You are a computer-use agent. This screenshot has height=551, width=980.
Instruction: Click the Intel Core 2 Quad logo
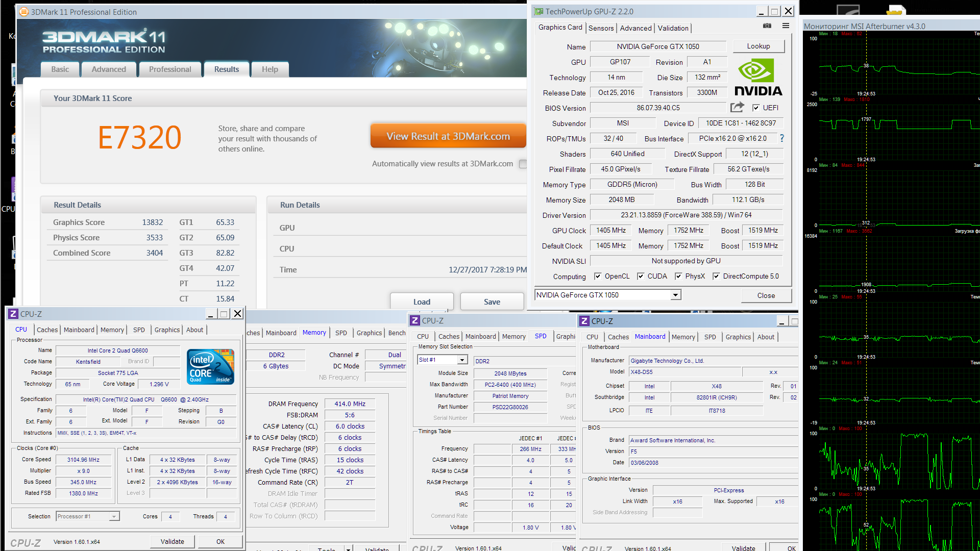click(x=210, y=366)
